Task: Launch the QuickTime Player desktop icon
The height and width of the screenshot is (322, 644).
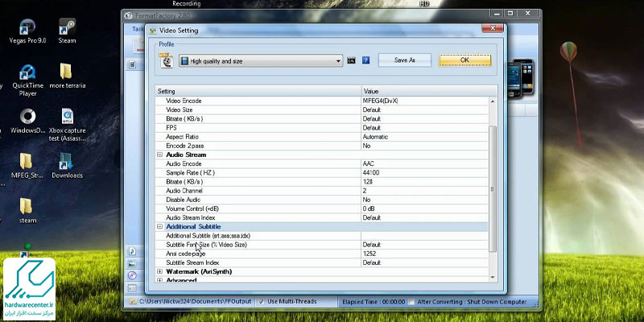Action: click(27, 80)
